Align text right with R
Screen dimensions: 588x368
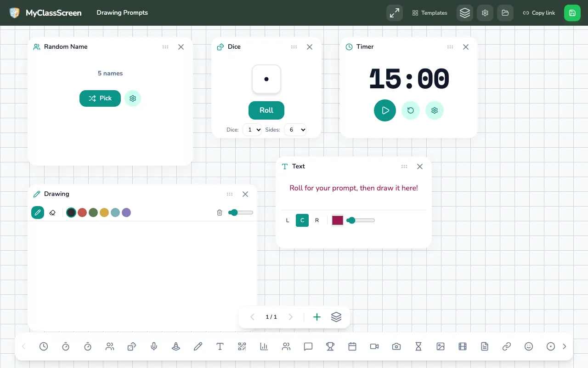[317, 220]
